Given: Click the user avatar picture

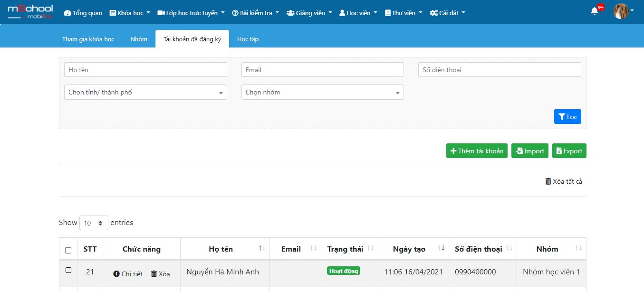Looking at the screenshot, I should pyautogui.click(x=621, y=11).
